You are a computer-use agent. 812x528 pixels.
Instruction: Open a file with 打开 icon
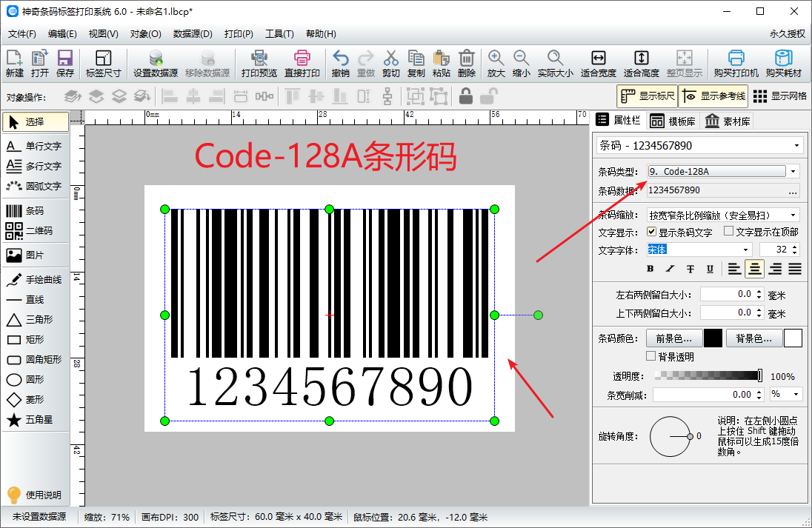40,63
